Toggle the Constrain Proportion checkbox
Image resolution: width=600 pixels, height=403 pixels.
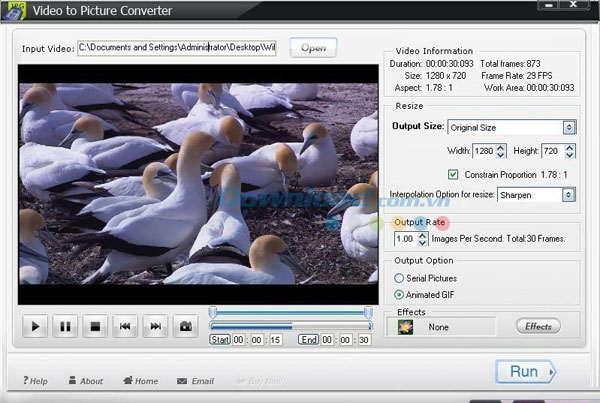point(453,174)
